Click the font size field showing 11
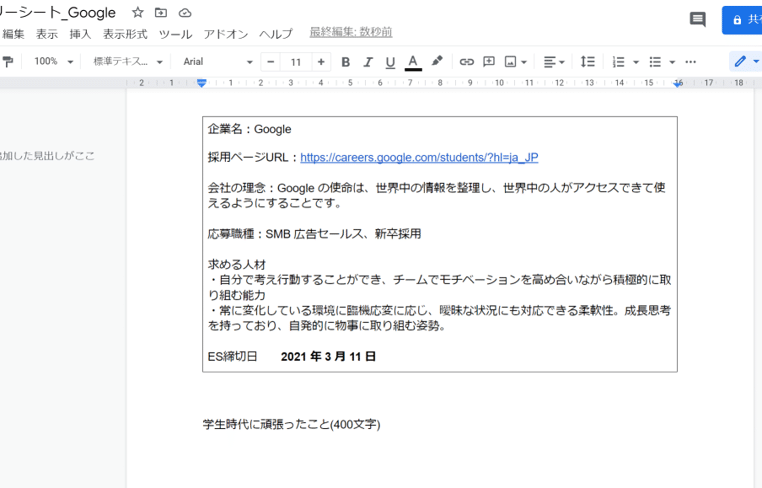The width and height of the screenshot is (762, 488). click(x=295, y=62)
